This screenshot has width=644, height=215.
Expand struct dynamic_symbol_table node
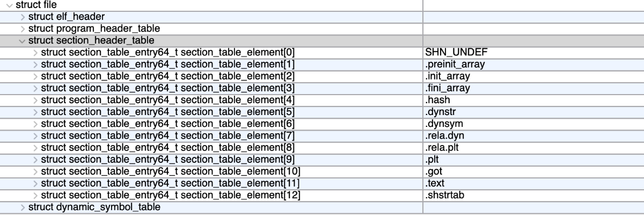coord(23,207)
